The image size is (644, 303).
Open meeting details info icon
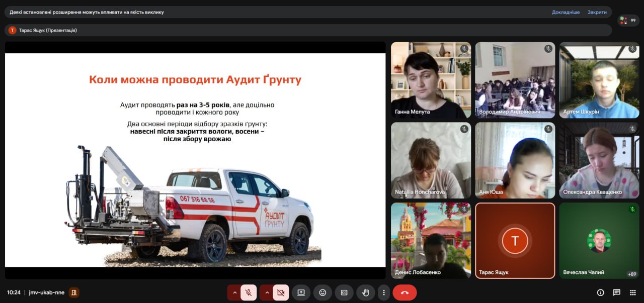[600, 292]
